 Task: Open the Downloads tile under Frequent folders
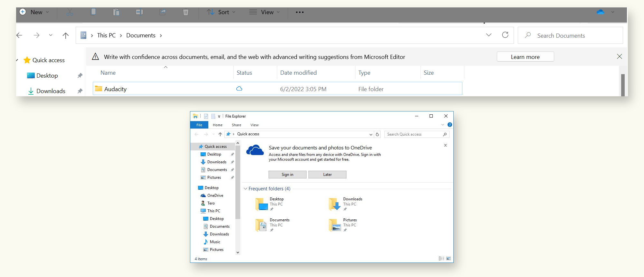[346, 204]
